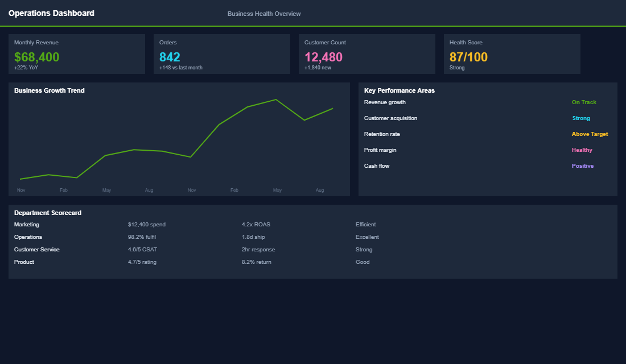
Task: Select the Marketing row in Department Scorecard
Action: click(x=26, y=224)
